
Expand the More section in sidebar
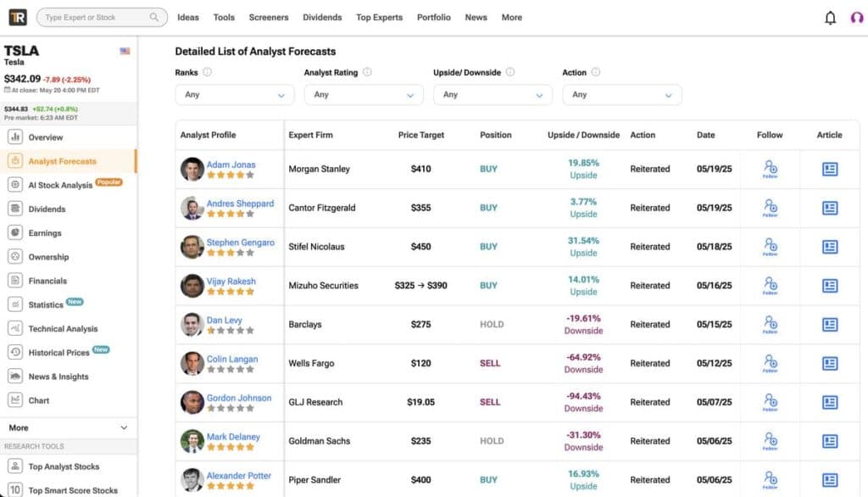68,427
